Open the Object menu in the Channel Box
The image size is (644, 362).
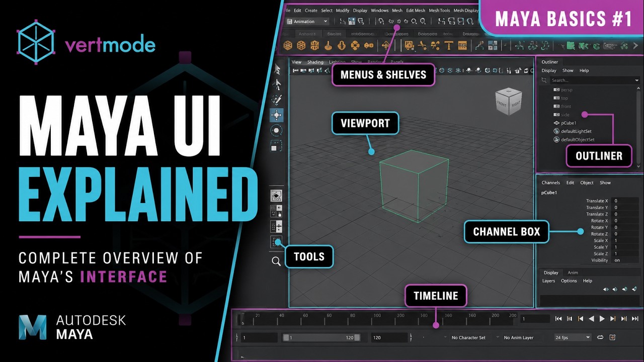[x=587, y=183]
